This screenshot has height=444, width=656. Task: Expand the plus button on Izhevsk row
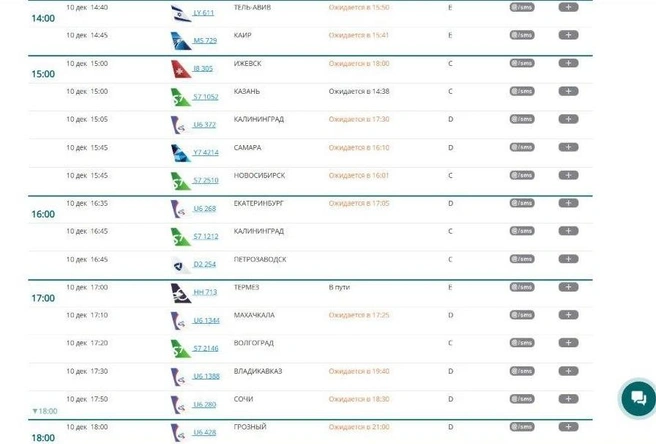point(568,63)
